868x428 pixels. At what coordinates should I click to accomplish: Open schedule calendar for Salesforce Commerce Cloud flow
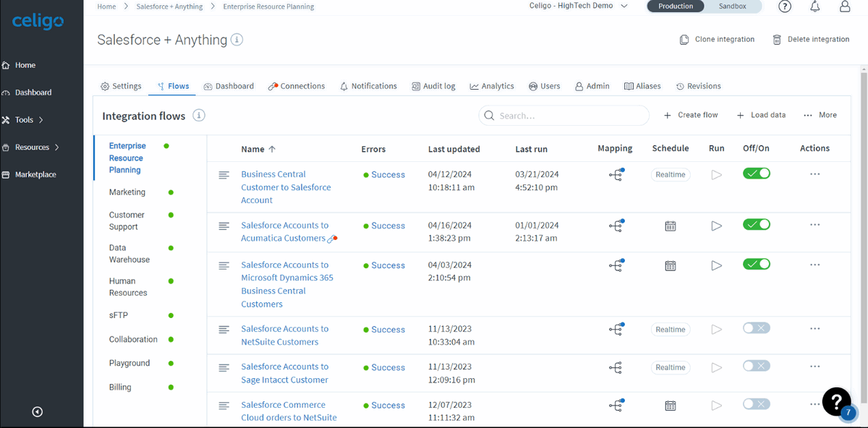click(671, 406)
